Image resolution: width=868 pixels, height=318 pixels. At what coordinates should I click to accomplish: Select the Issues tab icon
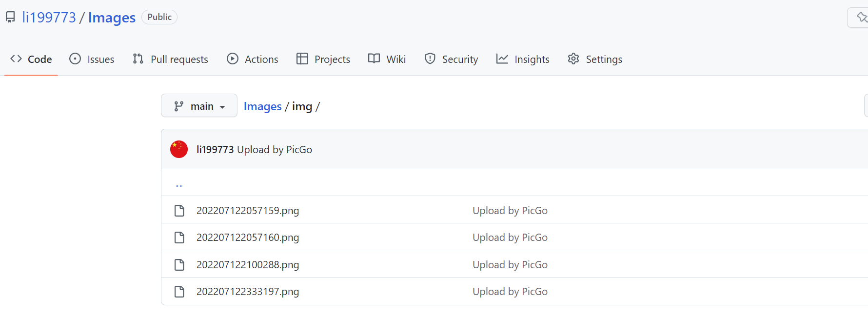coord(75,59)
